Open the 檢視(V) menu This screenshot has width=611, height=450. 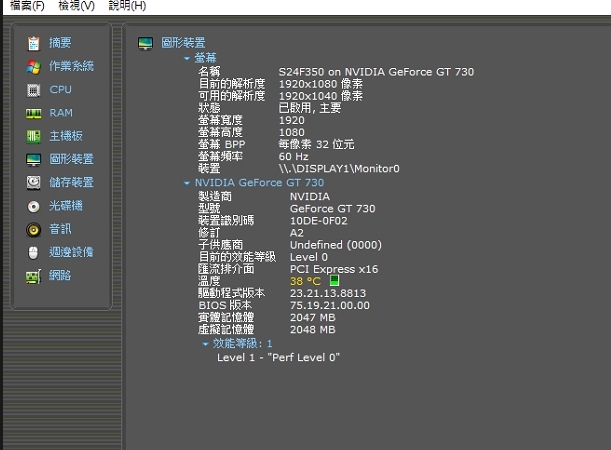76,6
